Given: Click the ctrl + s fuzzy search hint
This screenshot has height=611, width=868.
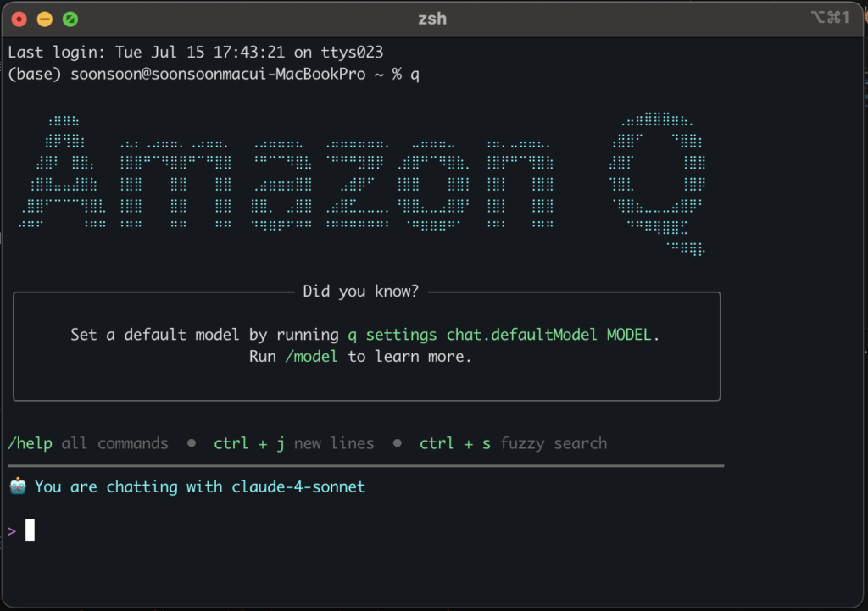Looking at the screenshot, I should (x=513, y=443).
